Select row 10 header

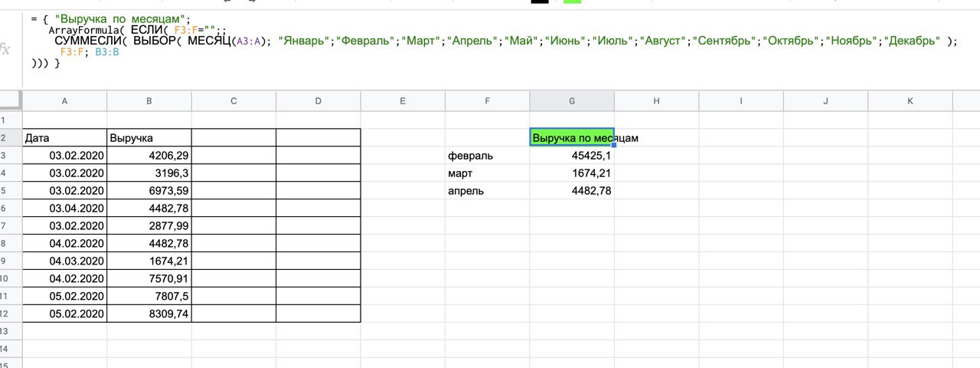[x=11, y=279]
